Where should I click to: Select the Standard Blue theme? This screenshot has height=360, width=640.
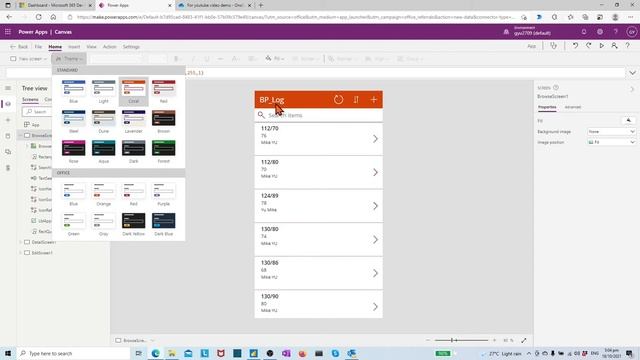coord(73,91)
